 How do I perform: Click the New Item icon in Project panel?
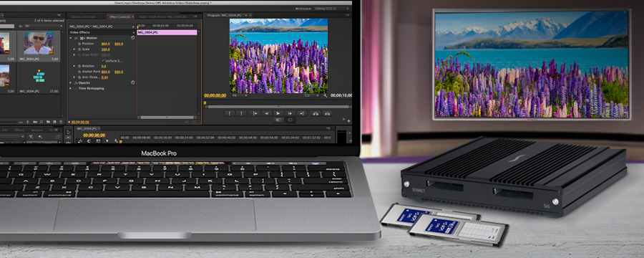point(54,122)
